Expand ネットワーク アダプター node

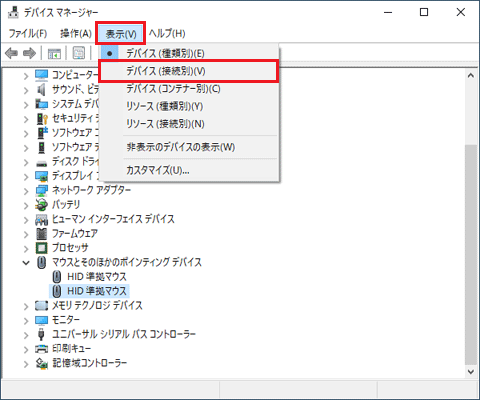click(26, 191)
